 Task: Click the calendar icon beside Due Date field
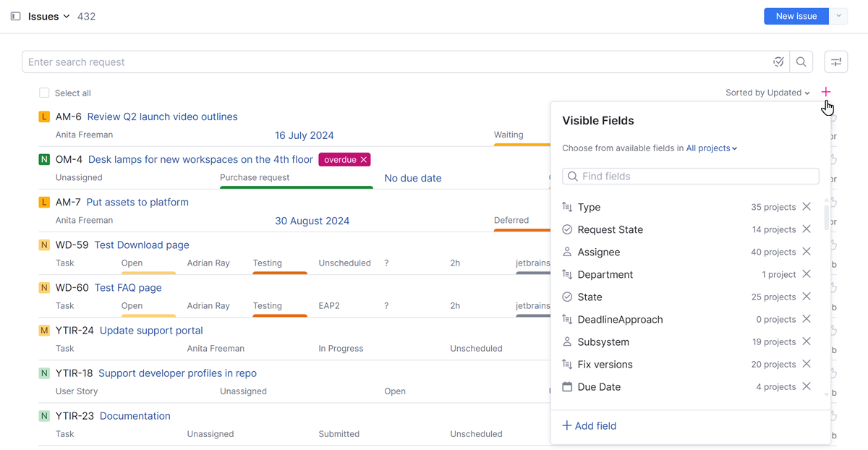[567, 386]
